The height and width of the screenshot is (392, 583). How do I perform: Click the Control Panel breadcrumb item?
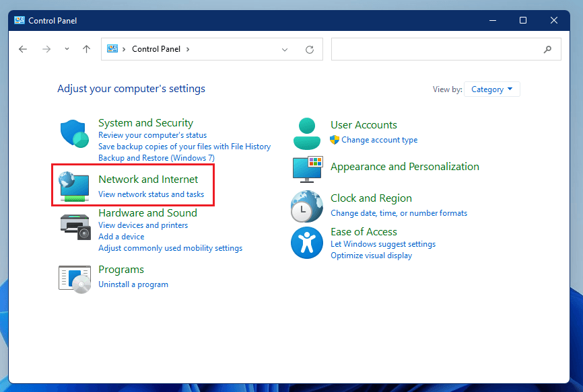point(156,49)
